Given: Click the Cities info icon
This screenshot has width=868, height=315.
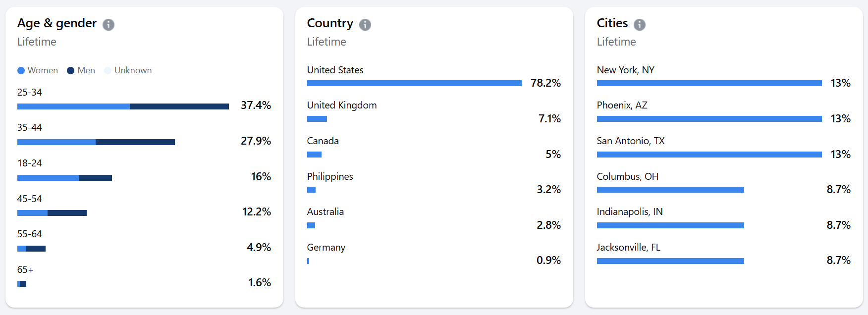Looking at the screenshot, I should 640,25.
